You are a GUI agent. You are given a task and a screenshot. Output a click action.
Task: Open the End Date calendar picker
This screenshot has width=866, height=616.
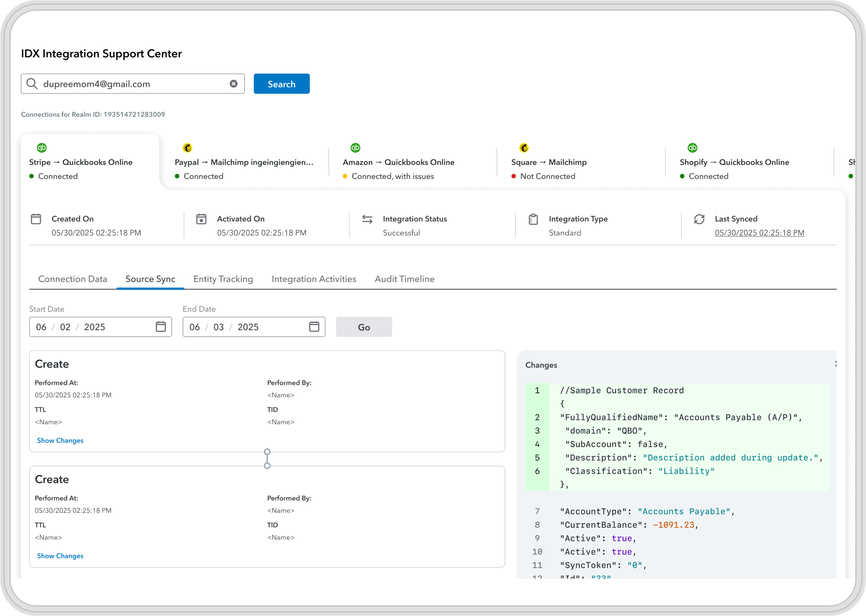pos(314,327)
